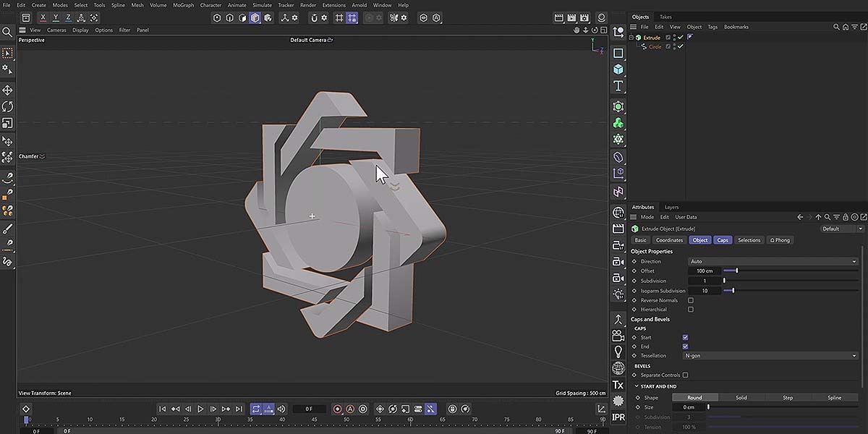This screenshot has height=434, width=868.
Task: Select the Step bevel shape
Action: tap(788, 397)
